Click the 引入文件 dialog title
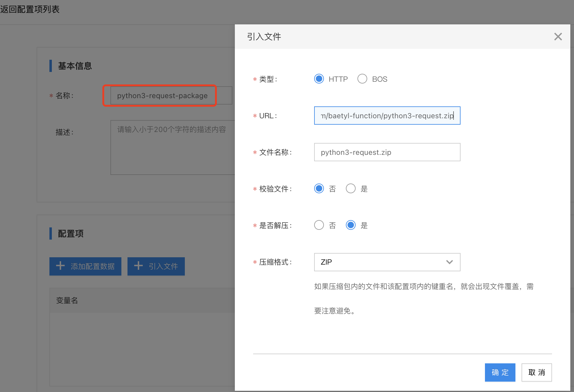Screen dimensions: 574x392 (x=264, y=37)
